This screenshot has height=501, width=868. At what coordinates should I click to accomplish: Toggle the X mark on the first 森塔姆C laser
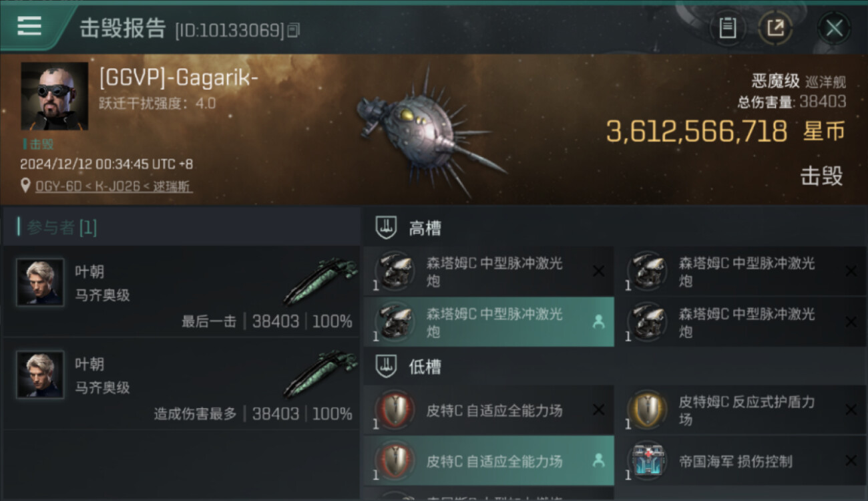598,271
